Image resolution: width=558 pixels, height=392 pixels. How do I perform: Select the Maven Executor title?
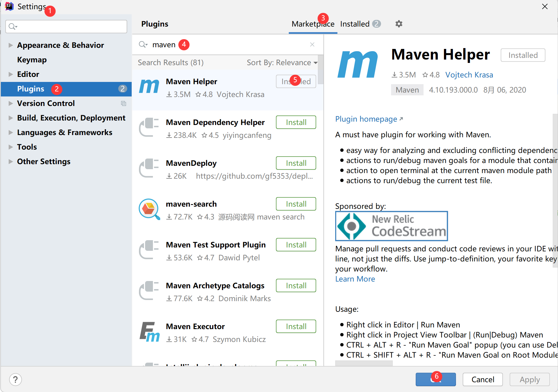195,327
